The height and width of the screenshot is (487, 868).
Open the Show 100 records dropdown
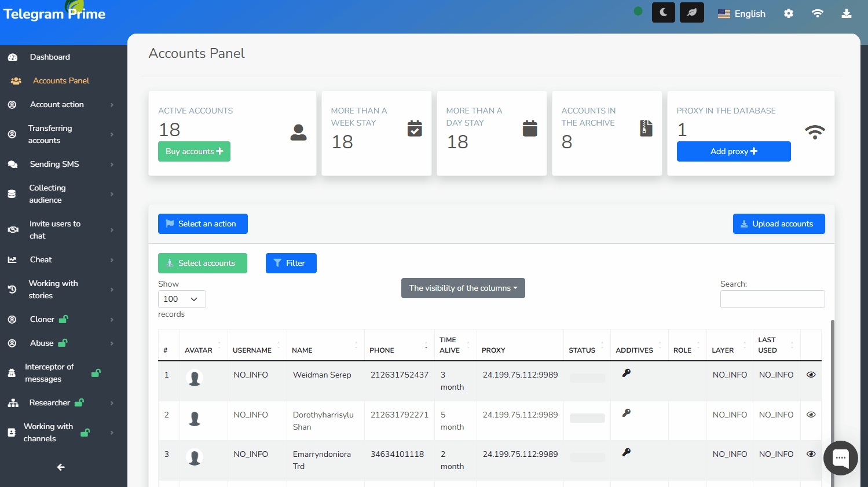pyautogui.click(x=182, y=299)
